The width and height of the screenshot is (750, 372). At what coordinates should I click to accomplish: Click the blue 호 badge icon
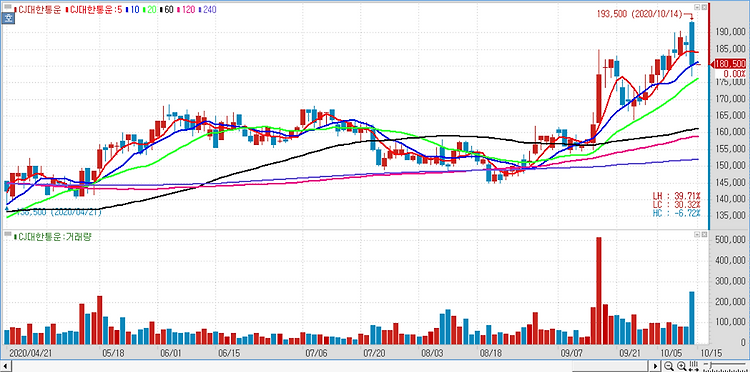[x=8, y=19]
